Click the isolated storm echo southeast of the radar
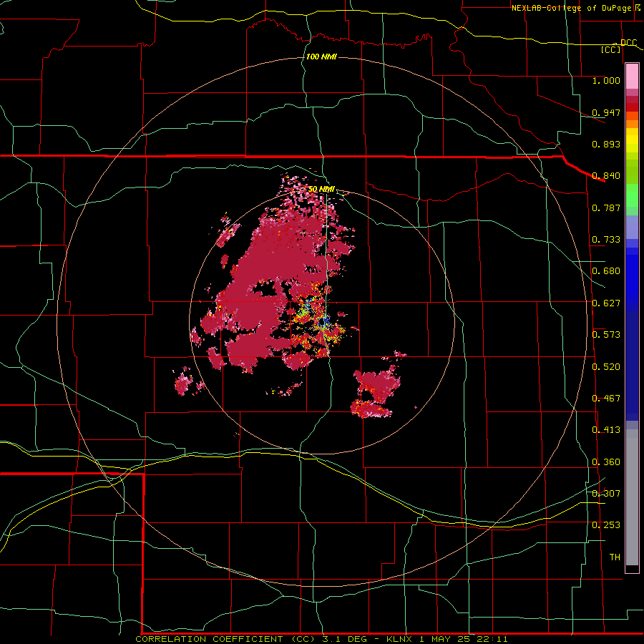The height and width of the screenshot is (644, 644). 376,391
